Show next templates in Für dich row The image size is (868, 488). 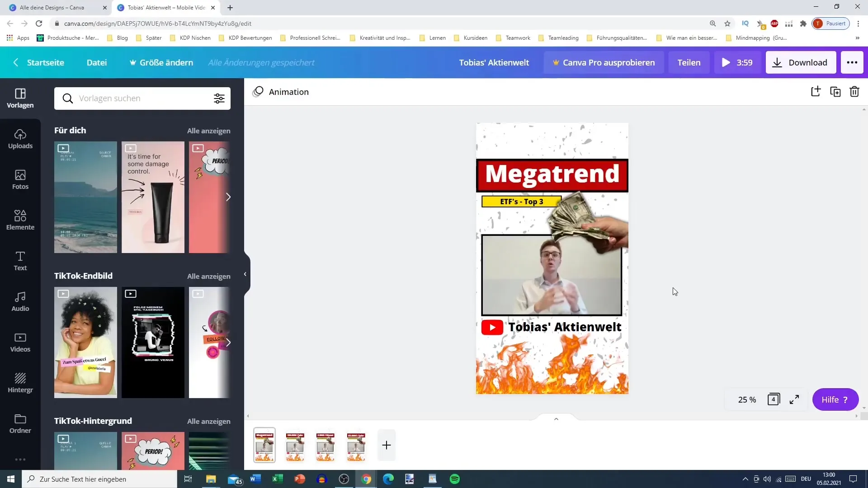(228, 197)
